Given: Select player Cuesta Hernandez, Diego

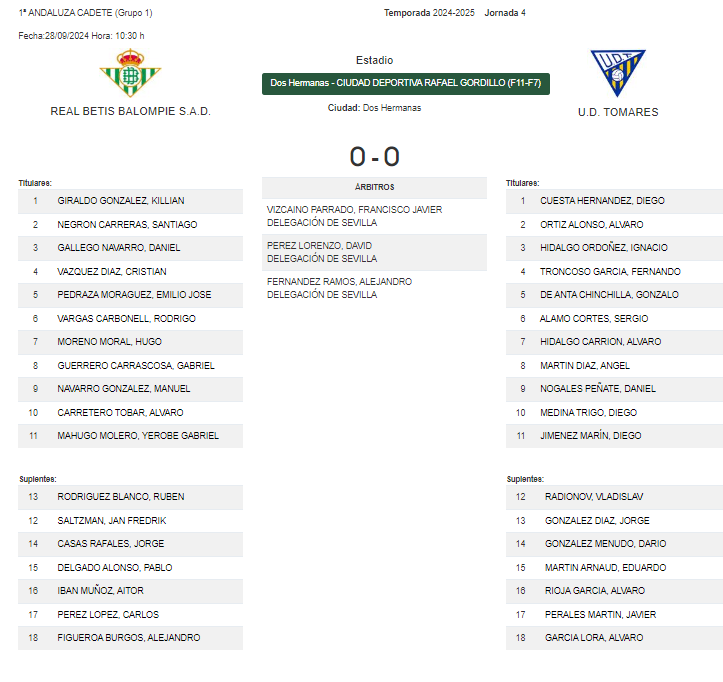Looking at the screenshot, I should (x=614, y=201).
